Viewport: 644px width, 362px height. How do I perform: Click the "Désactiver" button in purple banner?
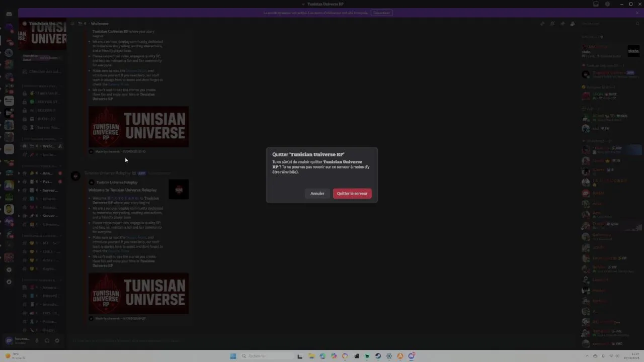coord(381,13)
